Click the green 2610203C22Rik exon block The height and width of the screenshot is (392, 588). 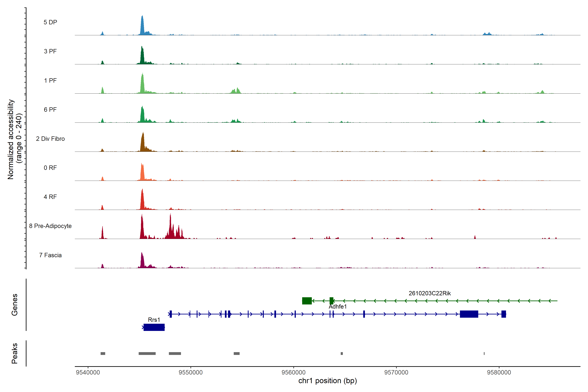(307, 301)
